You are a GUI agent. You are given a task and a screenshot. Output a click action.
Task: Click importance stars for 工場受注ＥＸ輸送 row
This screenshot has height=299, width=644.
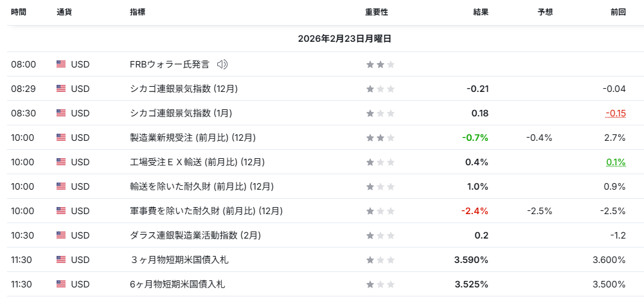(380, 162)
